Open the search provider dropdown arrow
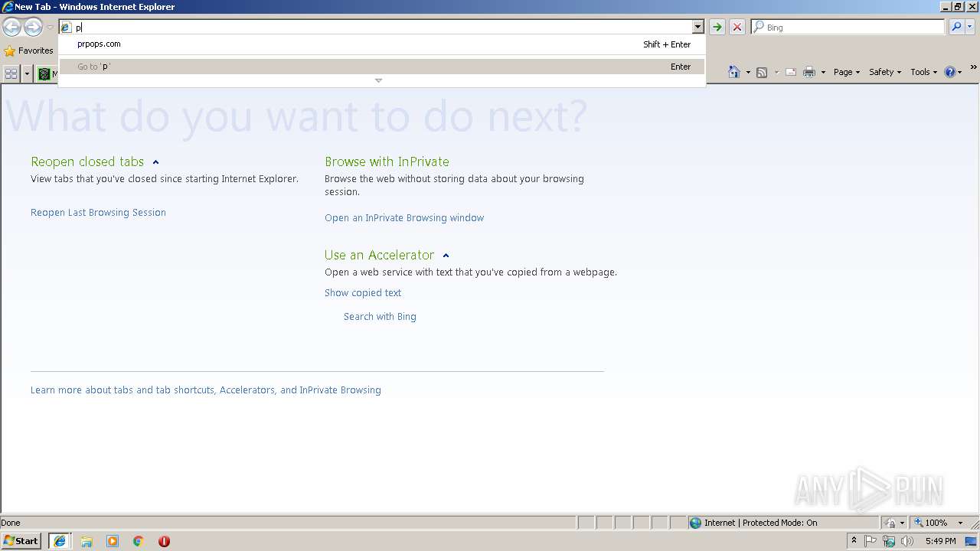This screenshot has width=980, height=551. 970,27
